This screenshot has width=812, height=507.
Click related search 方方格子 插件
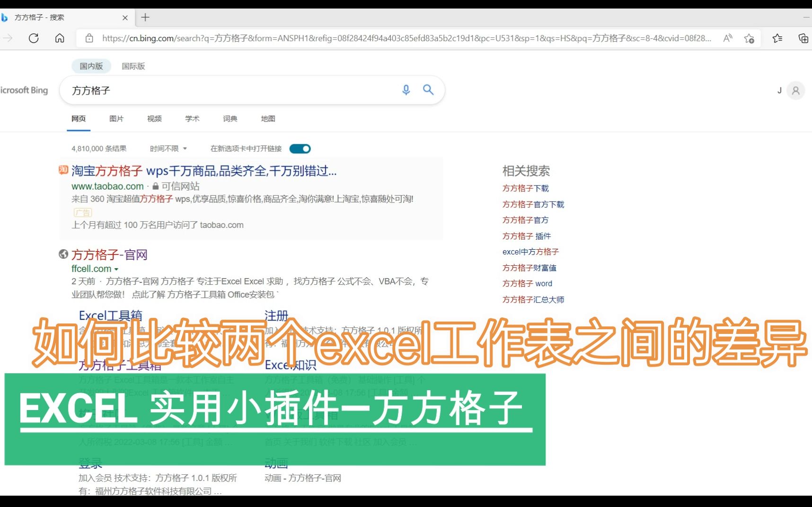[x=527, y=236]
